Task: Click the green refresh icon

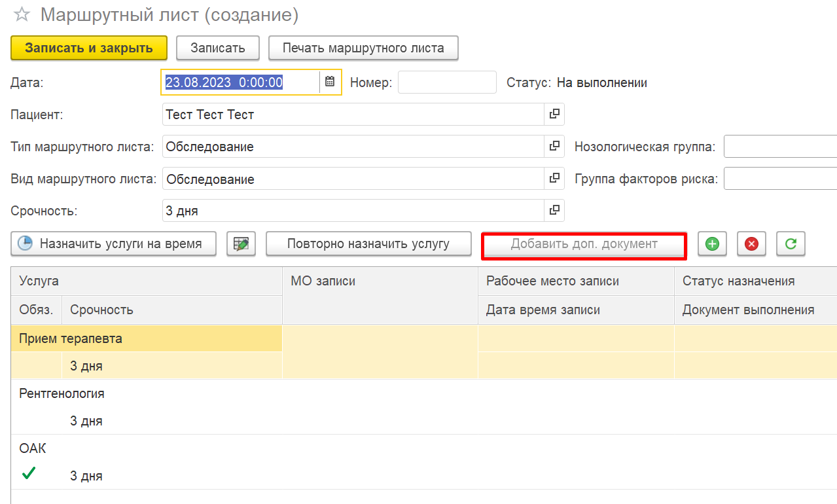Action: (791, 244)
